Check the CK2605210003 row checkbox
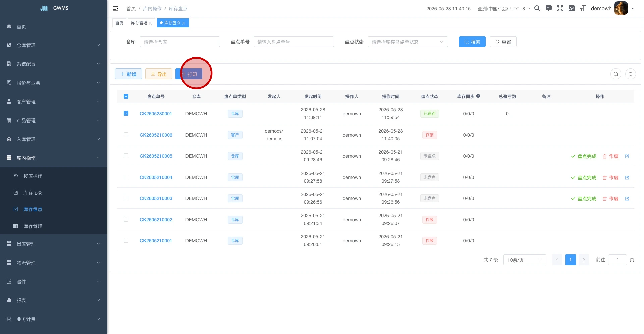The width and height of the screenshot is (644, 334). point(126,198)
